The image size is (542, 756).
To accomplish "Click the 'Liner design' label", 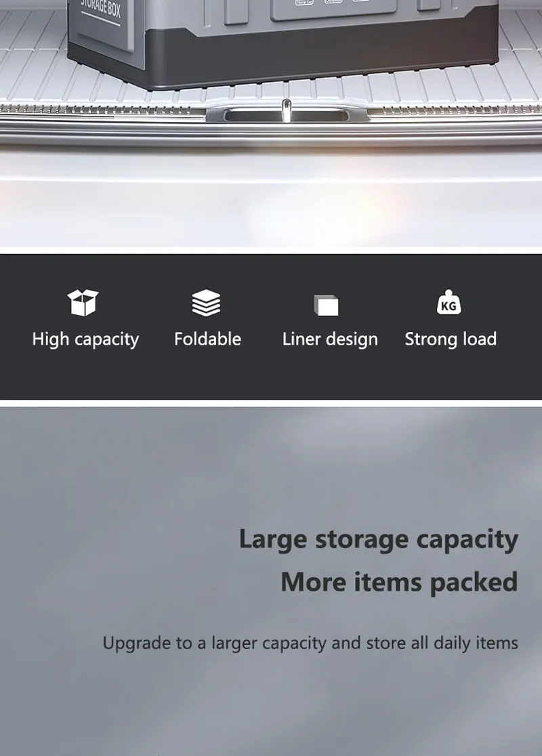I will 331,339.
